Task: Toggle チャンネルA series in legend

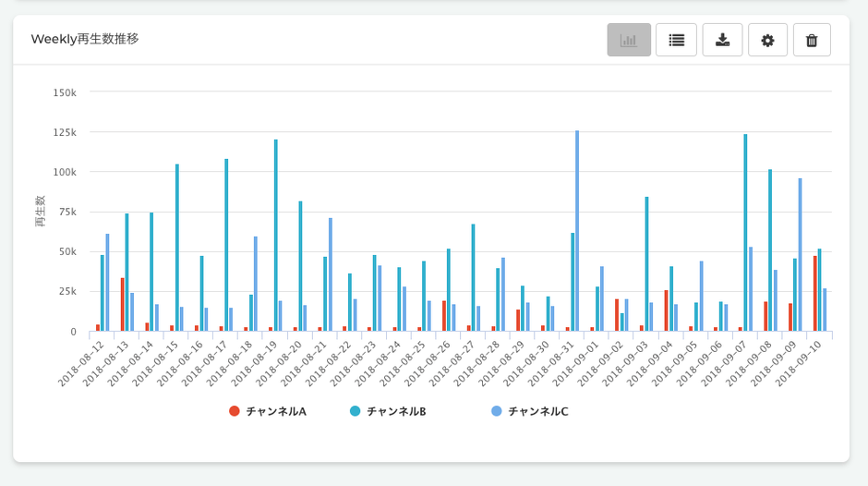Action: 275,411
